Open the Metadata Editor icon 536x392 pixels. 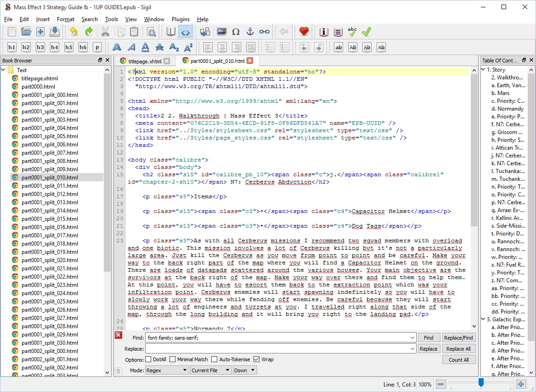(324, 32)
